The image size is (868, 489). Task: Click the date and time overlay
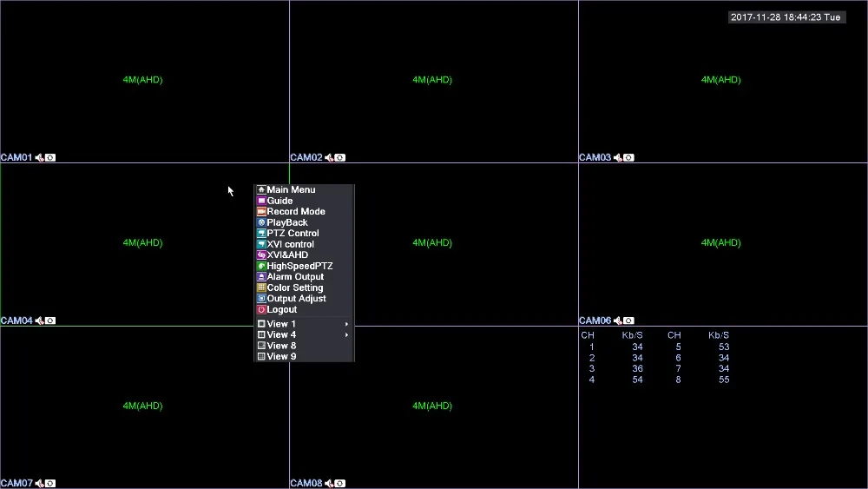pyautogui.click(x=786, y=17)
